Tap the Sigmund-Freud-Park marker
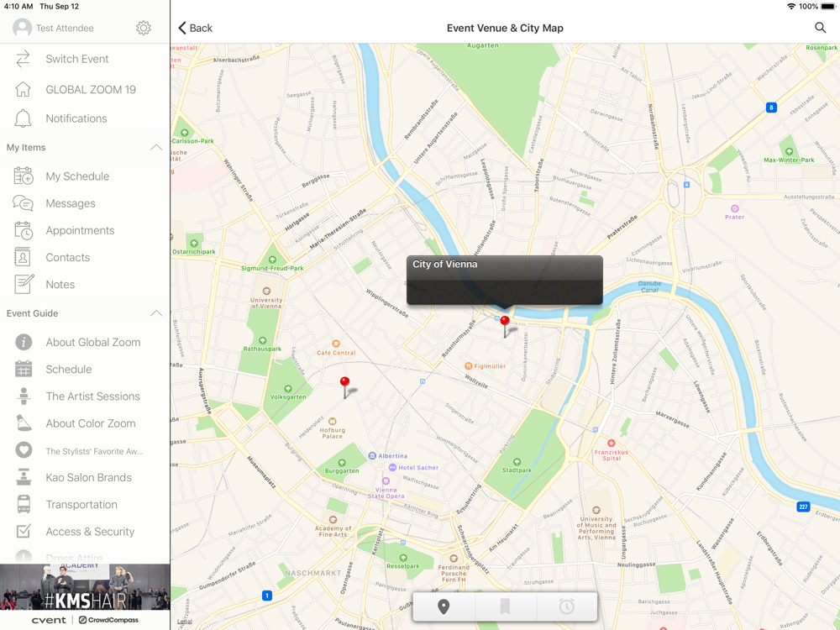The width and height of the screenshot is (840, 630). click(x=272, y=264)
